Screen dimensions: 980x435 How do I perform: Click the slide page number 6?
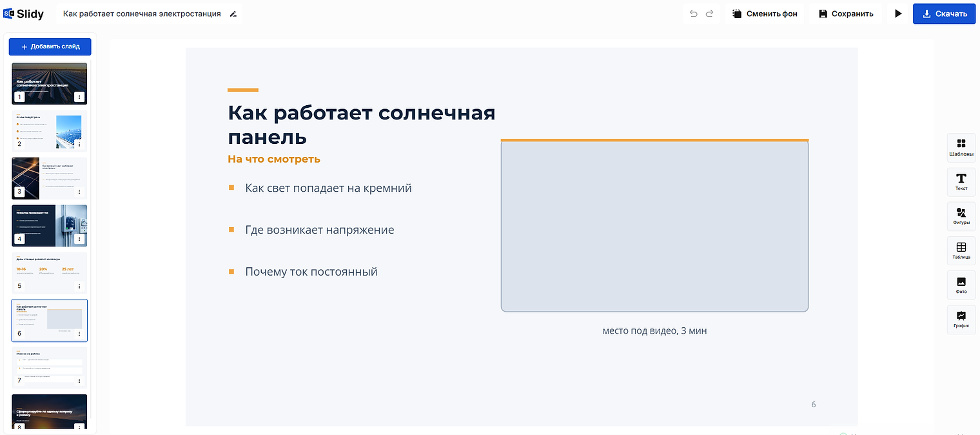pyautogui.click(x=814, y=405)
